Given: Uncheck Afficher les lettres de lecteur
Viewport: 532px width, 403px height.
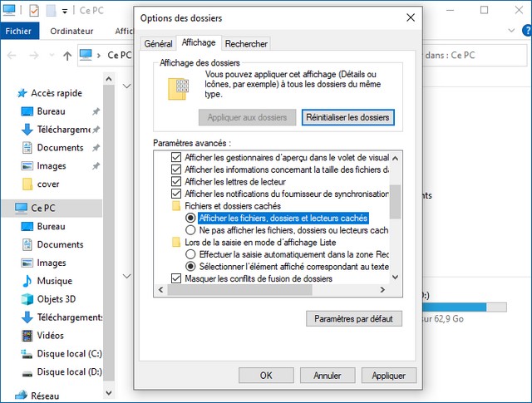Looking at the screenshot, I should [175, 181].
